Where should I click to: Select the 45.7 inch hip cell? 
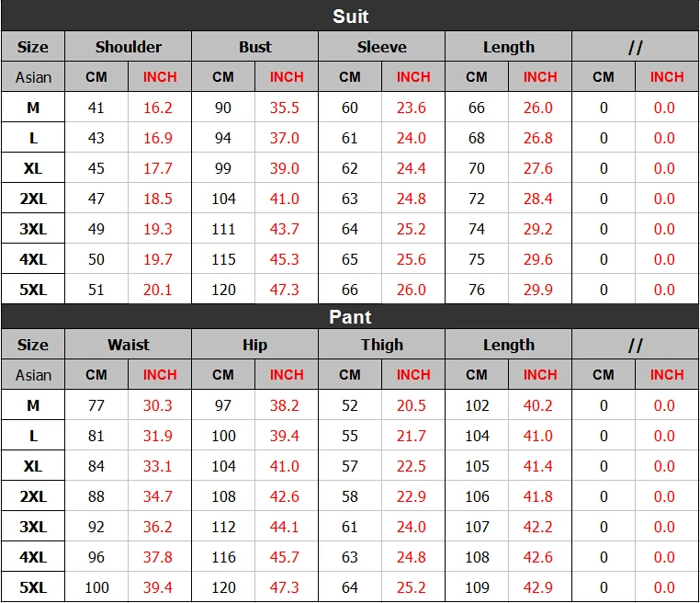click(285, 557)
